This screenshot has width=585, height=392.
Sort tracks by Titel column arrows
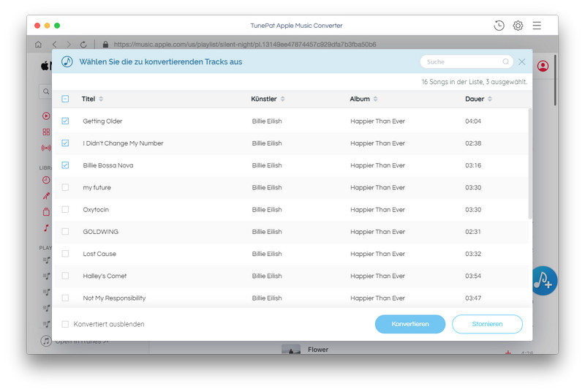tap(101, 99)
